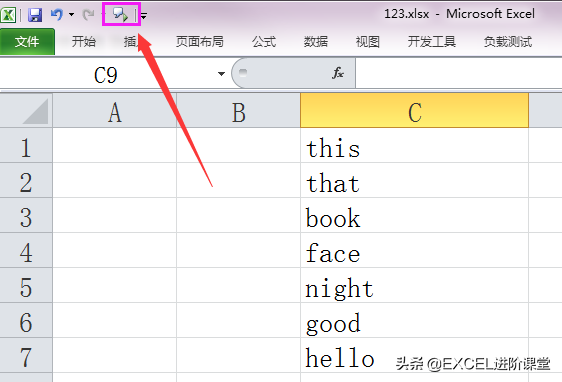
Task: Select the cell containing 'hello'
Action: tap(415, 355)
